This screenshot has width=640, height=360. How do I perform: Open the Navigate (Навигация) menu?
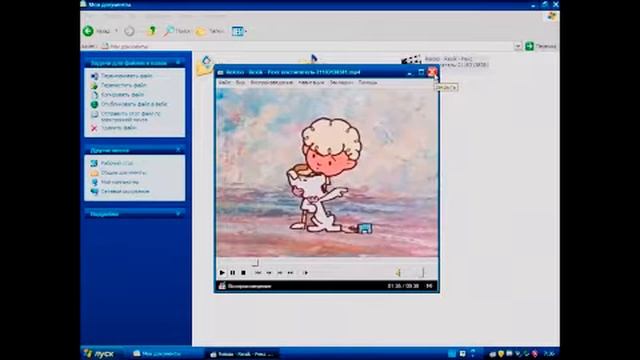coord(311,82)
